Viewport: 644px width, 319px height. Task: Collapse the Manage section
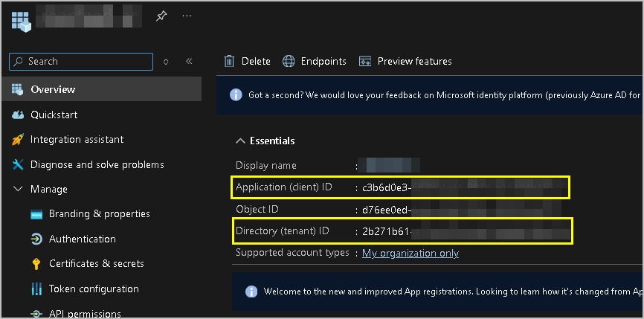(x=18, y=189)
